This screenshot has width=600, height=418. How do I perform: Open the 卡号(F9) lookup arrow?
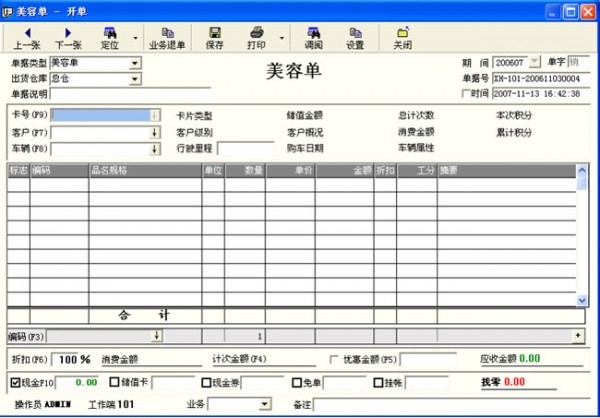155,115
